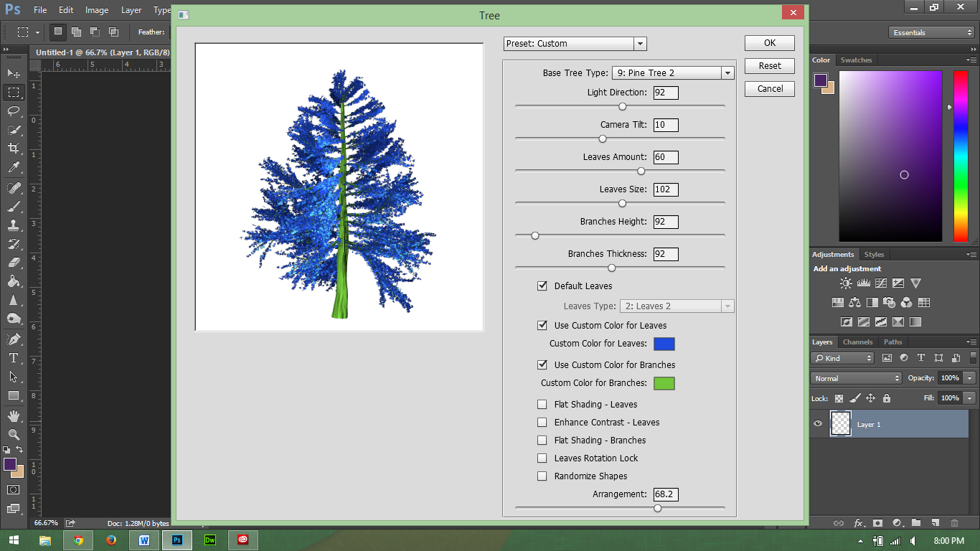
Task: Click the Photo Filter adjustment icon
Action: coord(890,303)
